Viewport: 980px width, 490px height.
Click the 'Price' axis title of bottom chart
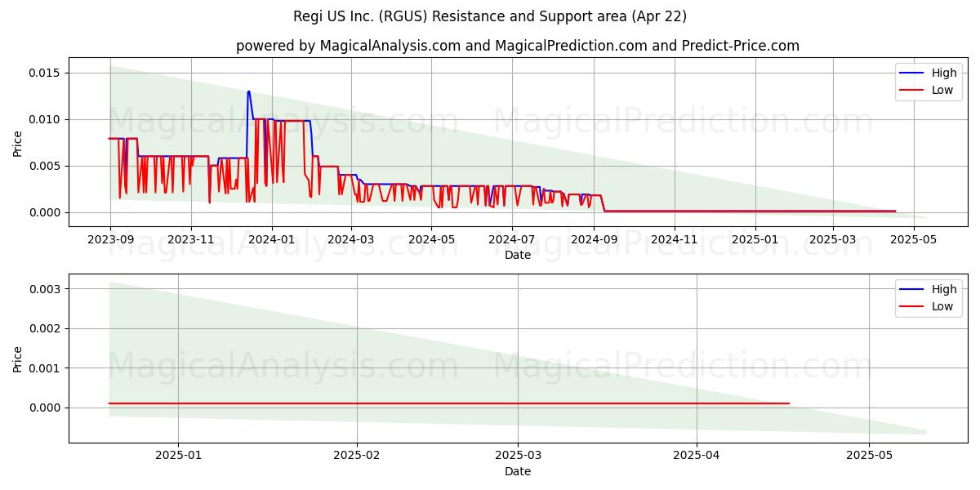[18, 358]
